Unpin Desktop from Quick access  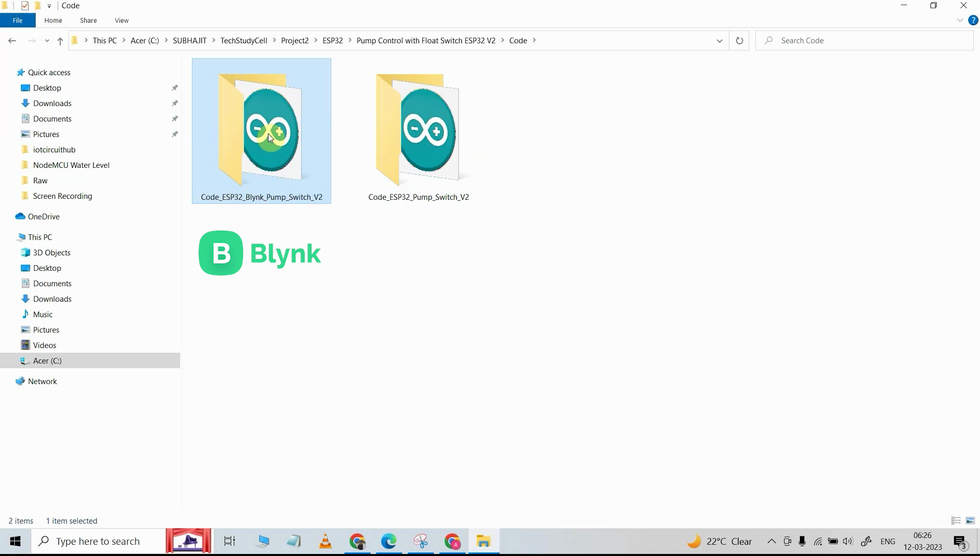click(x=175, y=88)
